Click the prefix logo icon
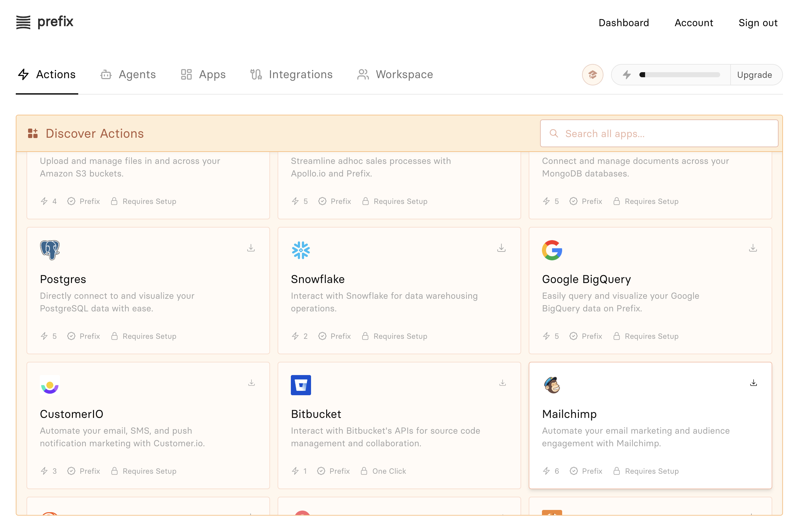The width and height of the screenshot is (800, 532). pyautogui.click(x=23, y=22)
